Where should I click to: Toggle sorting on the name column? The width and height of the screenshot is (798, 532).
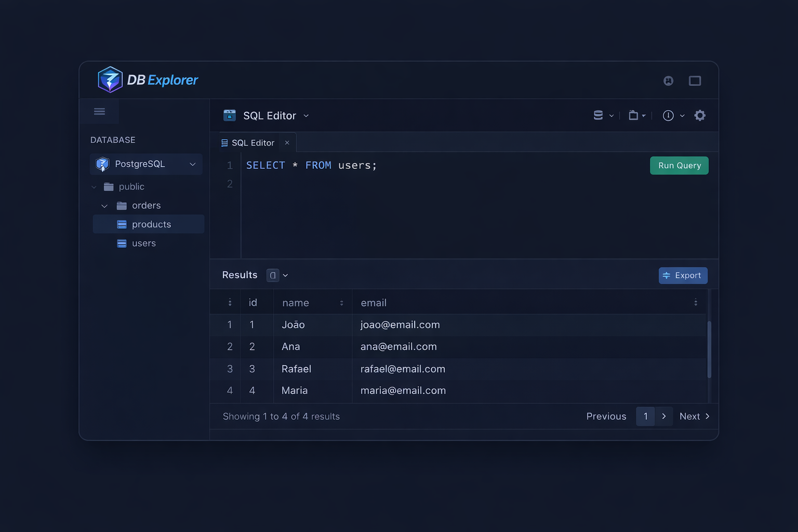(x=341, y=302)
